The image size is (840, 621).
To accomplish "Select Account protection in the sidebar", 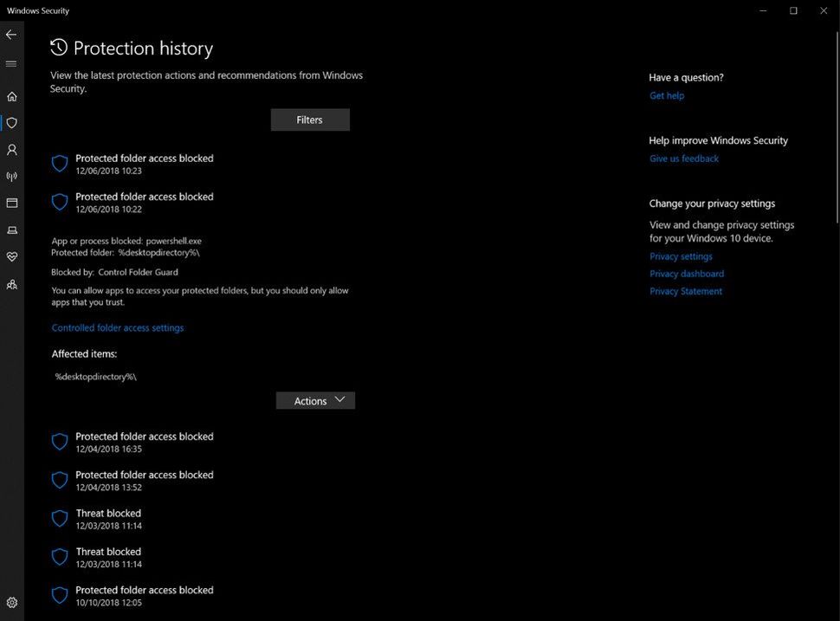I will (11, 149).
